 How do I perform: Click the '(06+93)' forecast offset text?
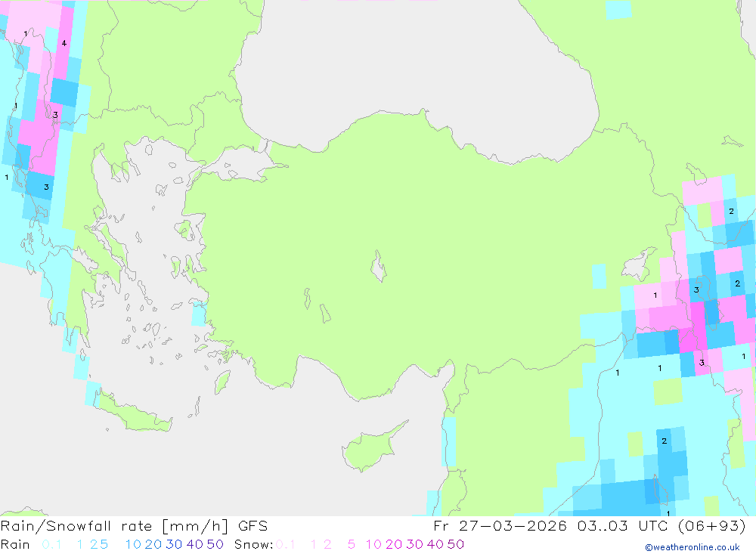[711, 526]
